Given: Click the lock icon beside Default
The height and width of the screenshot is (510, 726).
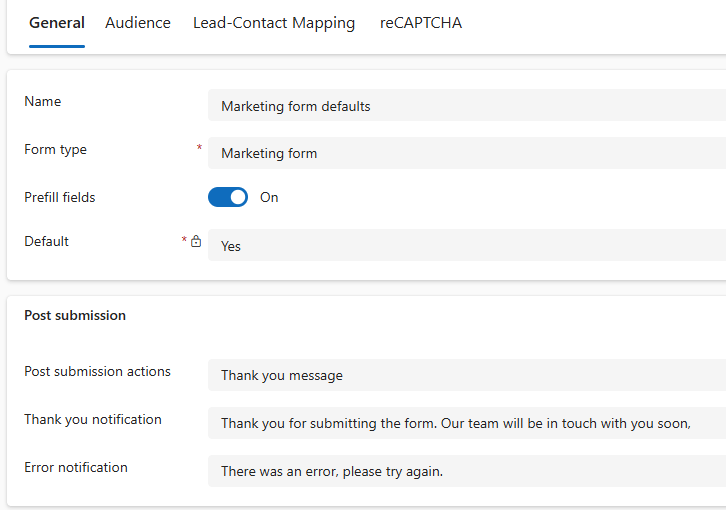Looking at the screenshot, I should pyautogui.click(x=196, y=242).
